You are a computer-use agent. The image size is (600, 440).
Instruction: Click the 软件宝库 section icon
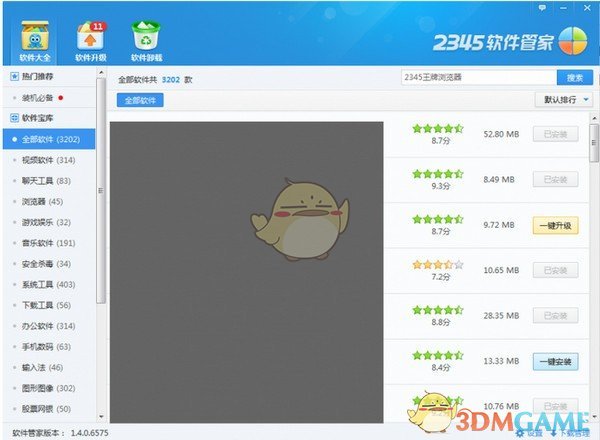point(14,118)
